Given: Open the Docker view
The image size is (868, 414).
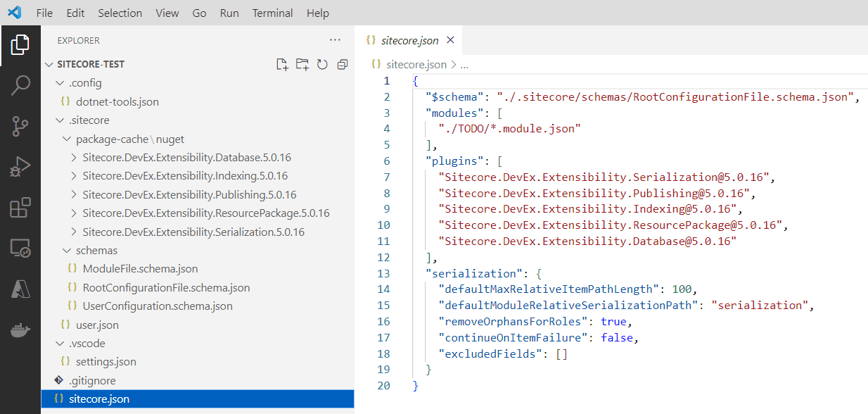Looking at the screenshot, I should (20, 330).
